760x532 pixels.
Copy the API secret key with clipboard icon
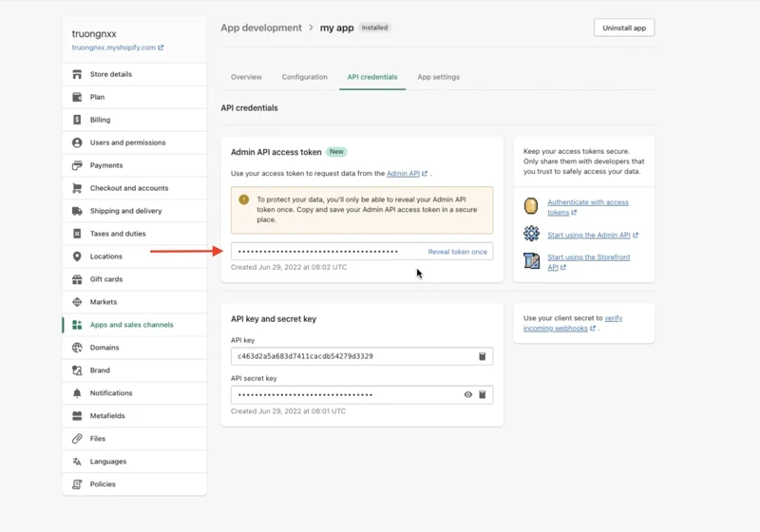483,394
